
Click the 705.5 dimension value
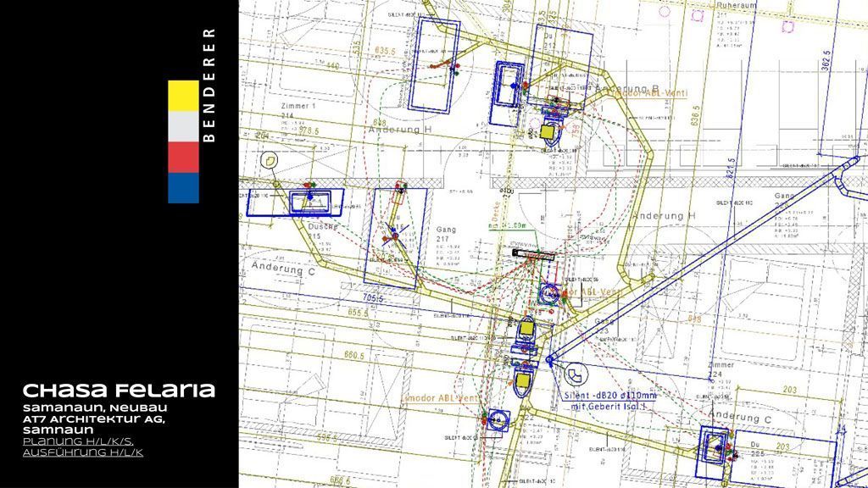(375, 298)
